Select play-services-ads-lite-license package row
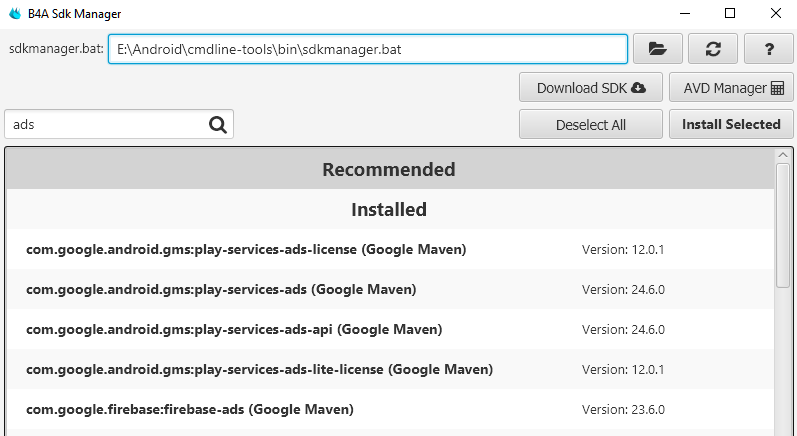The image size is (797, 436). pyautogui.click(x=390, y=369)
